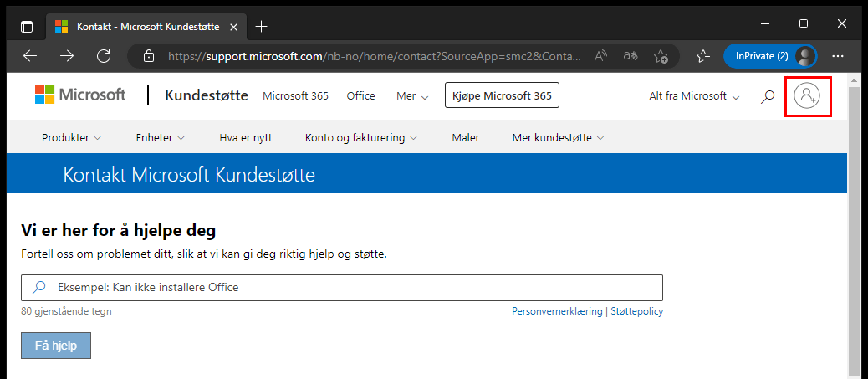Open a new browser tab
868x379 pixels.
pos(261,27)
